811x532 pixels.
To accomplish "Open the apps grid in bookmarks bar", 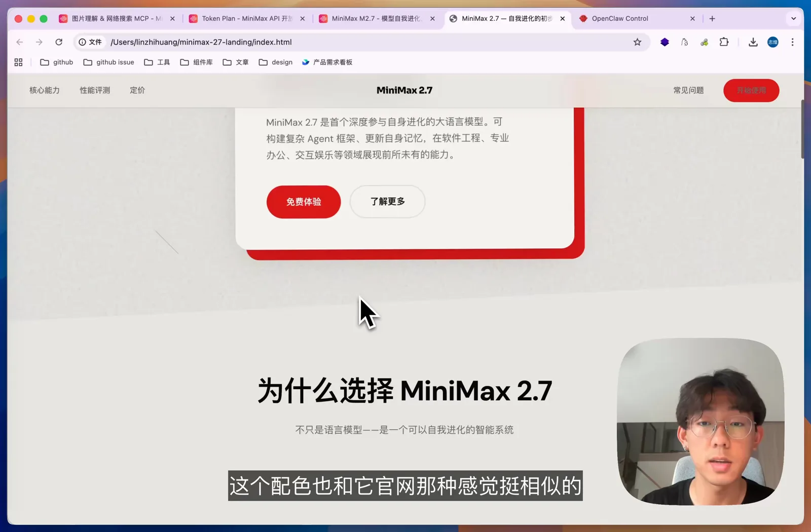I will click(x=18, y=62).
